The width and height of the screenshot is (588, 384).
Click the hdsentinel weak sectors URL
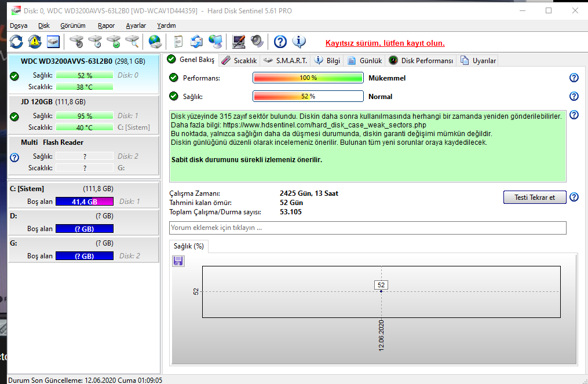(x=324, y=125)
